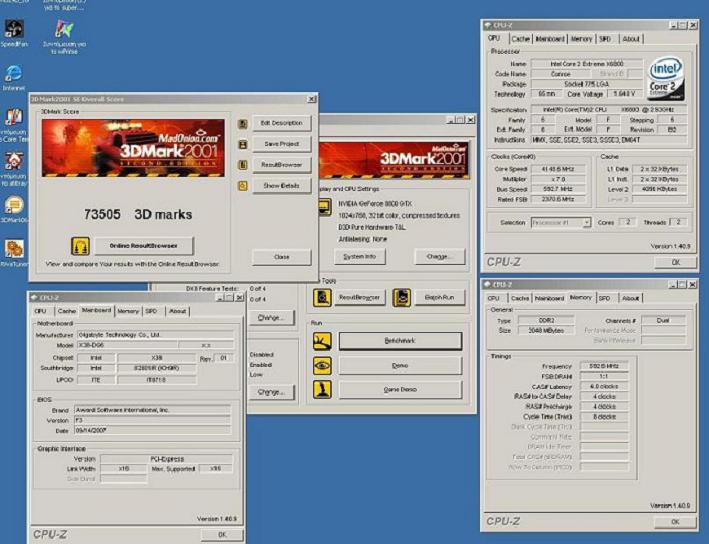Click the joystick icon beside Game Demo
This screenshot has width=709, height=544.
coord(322,389)
